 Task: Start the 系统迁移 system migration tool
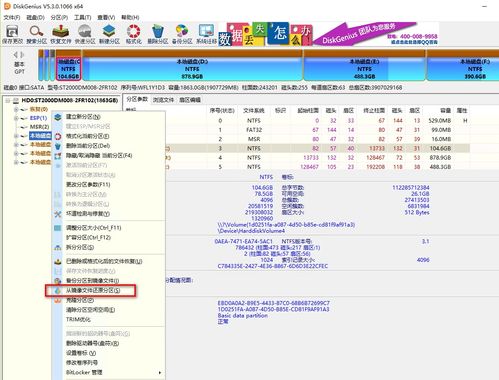206,35
